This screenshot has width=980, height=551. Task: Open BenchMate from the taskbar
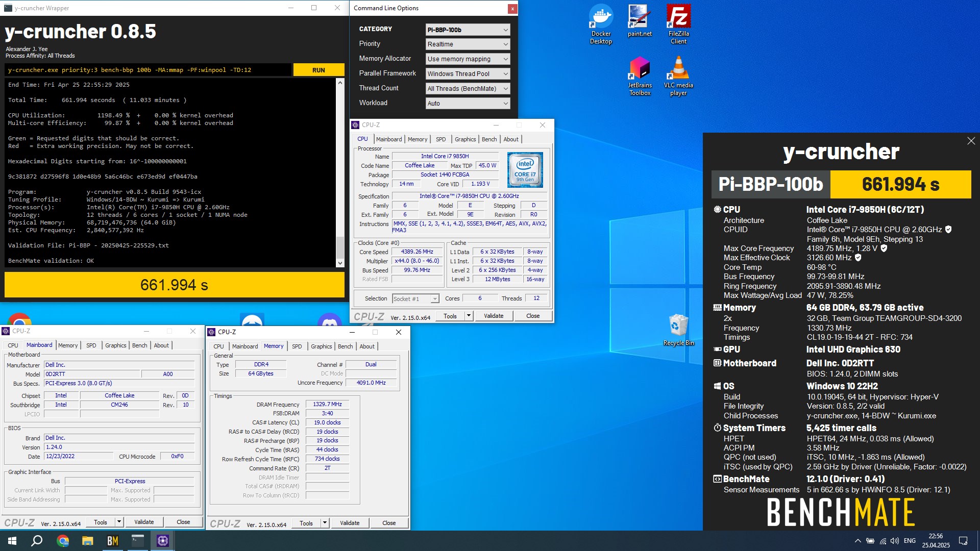[113, 541]
